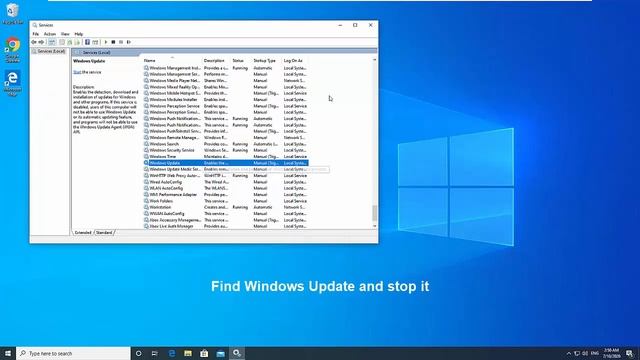This screenshot has width=640, height=360.
Task: Select the Windows Search service row
Action: [226, 144]
